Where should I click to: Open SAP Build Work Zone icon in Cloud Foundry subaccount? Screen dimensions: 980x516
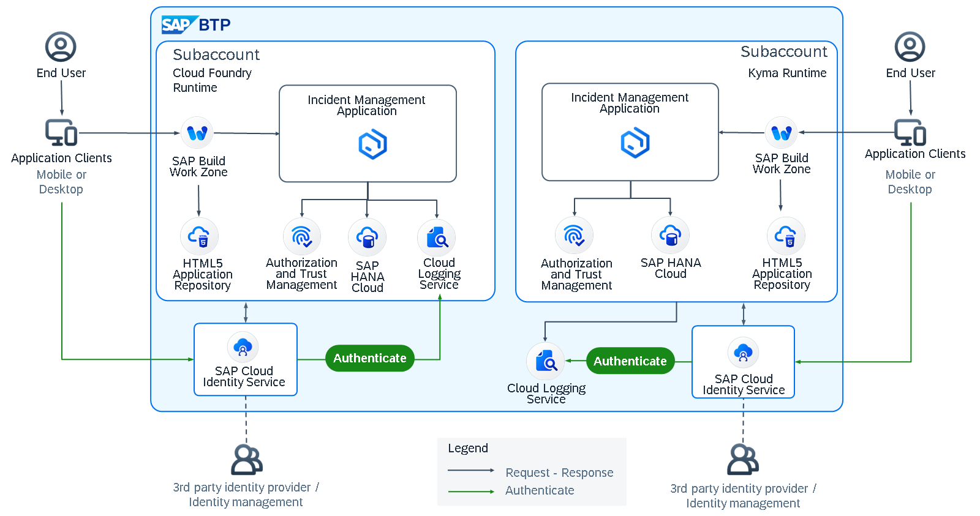[197, 133]
